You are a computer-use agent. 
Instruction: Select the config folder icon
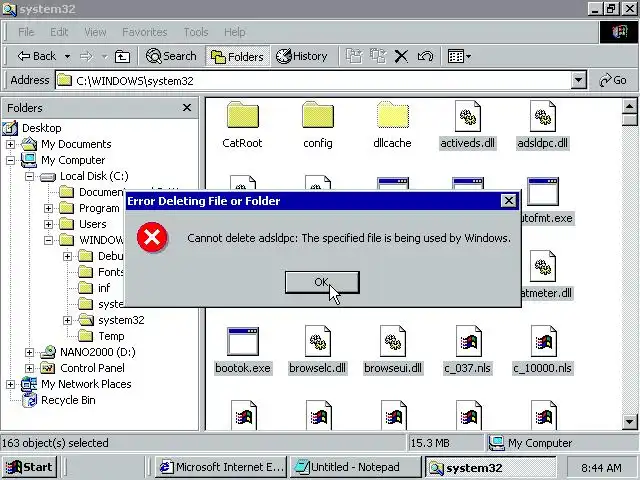(x=318, y=116)
